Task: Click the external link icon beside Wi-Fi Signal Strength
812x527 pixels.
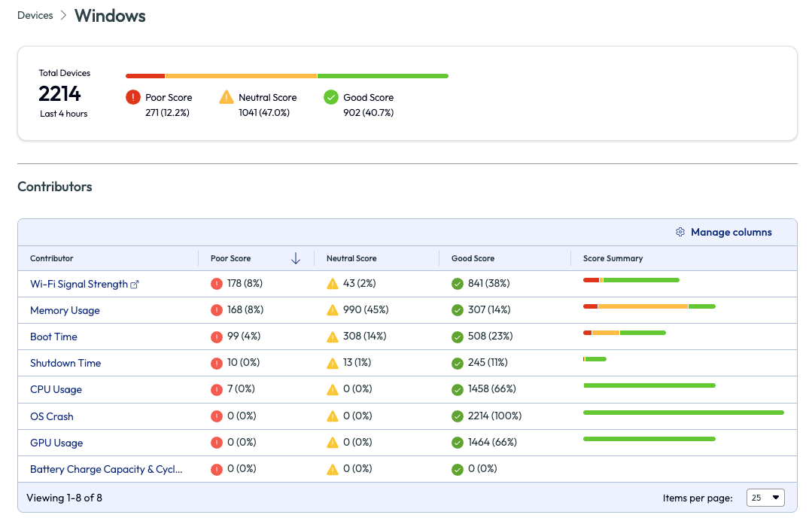Action: (135, 285)
